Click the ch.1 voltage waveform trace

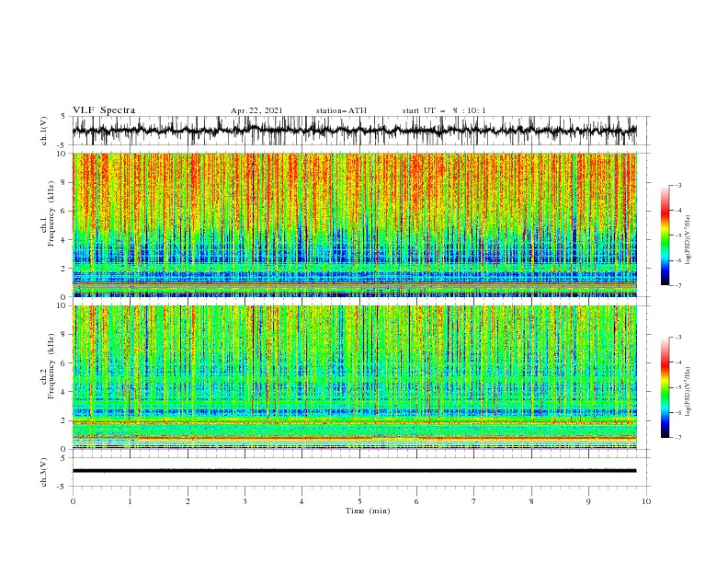pyautogui.click(x=354, y=131)
